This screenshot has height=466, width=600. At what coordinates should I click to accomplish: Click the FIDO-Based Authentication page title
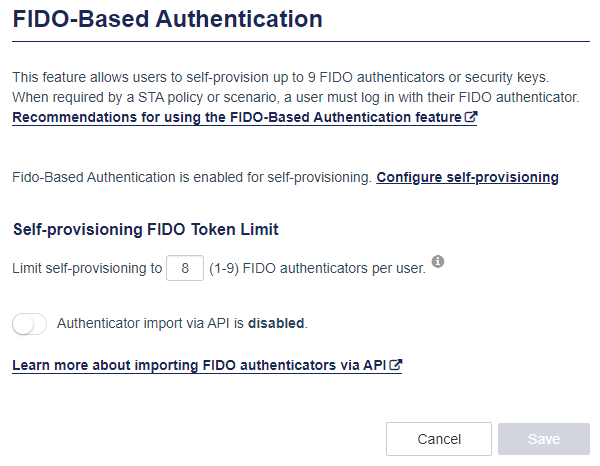point(168,19)
